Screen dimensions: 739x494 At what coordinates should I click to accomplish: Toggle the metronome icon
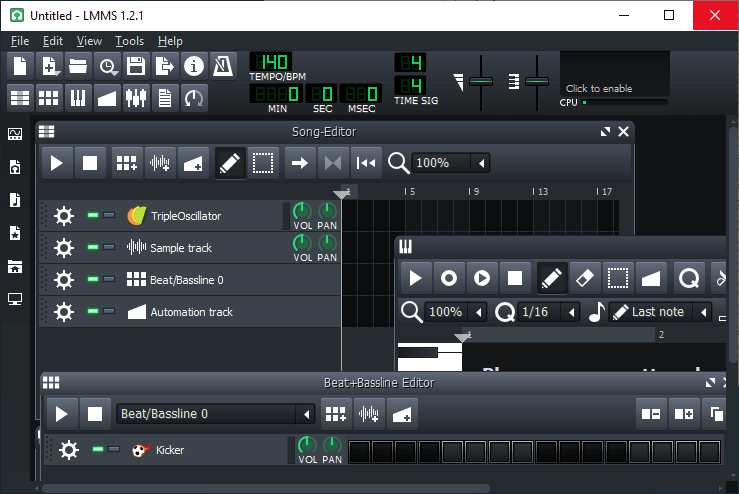223,66
